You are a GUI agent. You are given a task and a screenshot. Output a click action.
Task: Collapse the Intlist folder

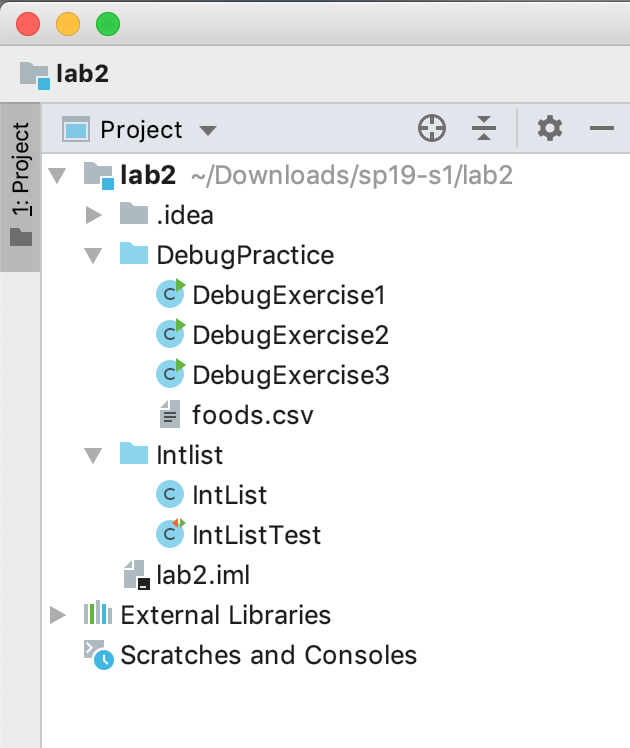pos(94,455)
